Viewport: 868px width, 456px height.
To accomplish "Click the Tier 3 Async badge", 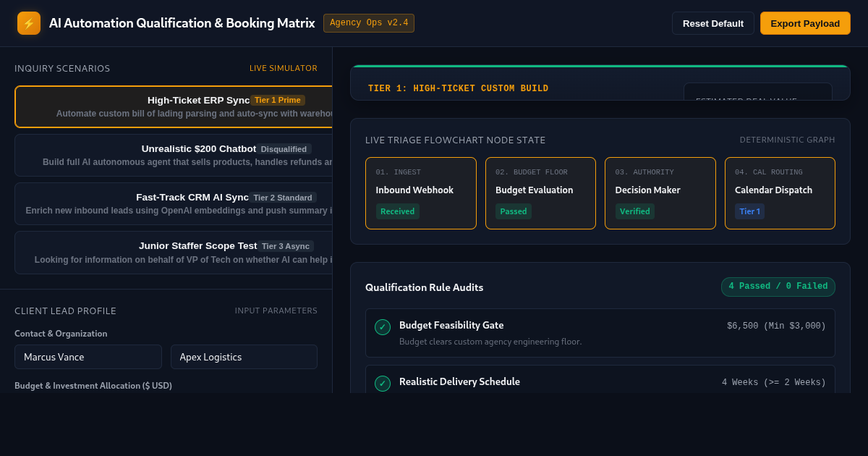I will 286,246.
